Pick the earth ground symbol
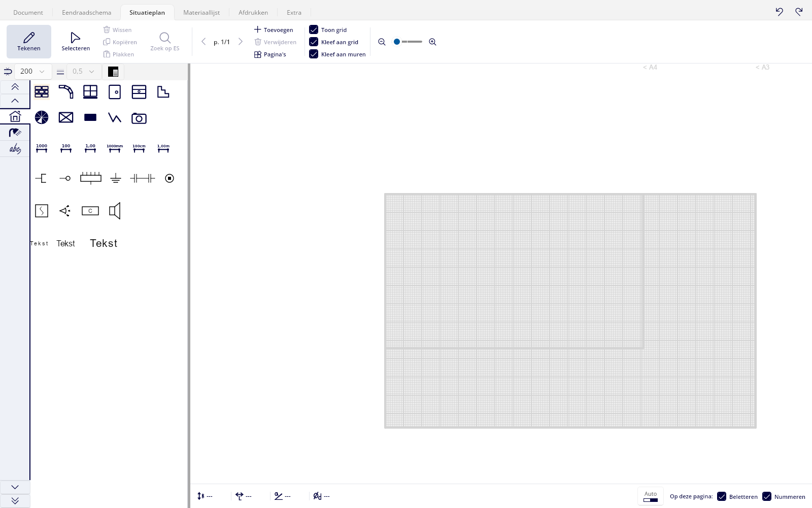This screenshot has width=812, height=508. 116,178
